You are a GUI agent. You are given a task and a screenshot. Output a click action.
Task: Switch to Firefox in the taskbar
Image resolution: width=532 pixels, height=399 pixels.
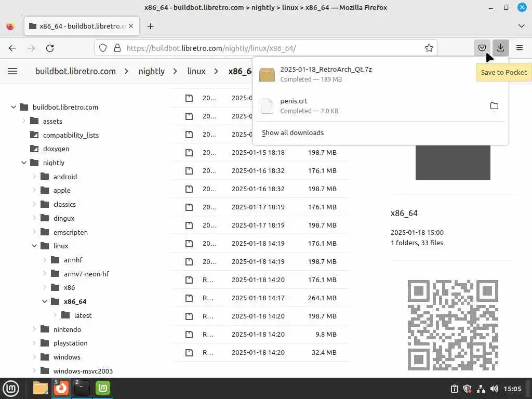pos(61,389)
